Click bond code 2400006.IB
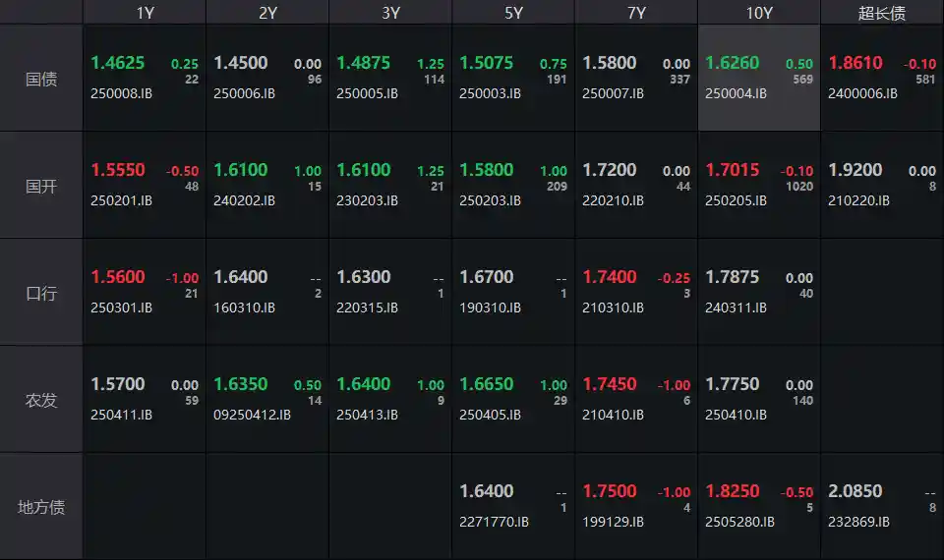 pyautogui.click(x=862, y=93)
